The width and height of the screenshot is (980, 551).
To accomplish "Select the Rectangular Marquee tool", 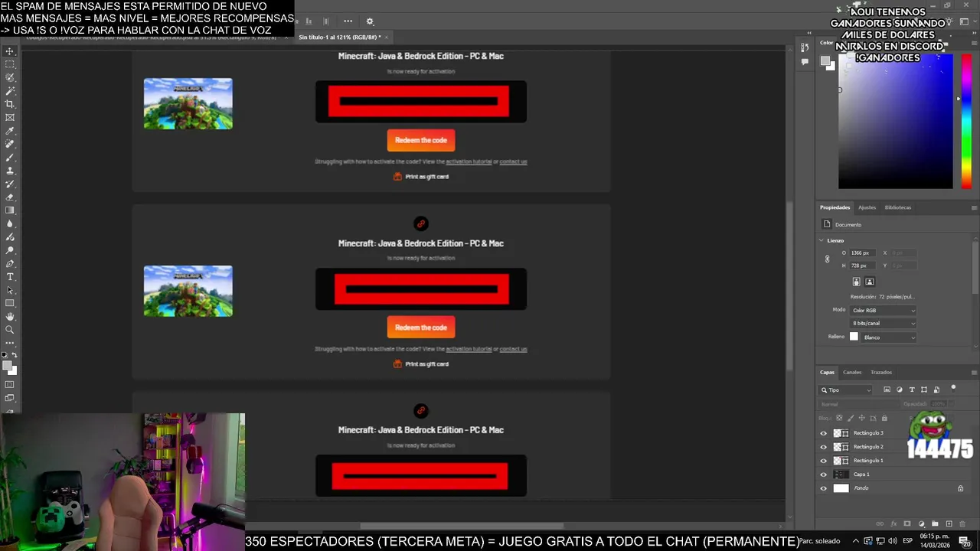I will 10,64.
